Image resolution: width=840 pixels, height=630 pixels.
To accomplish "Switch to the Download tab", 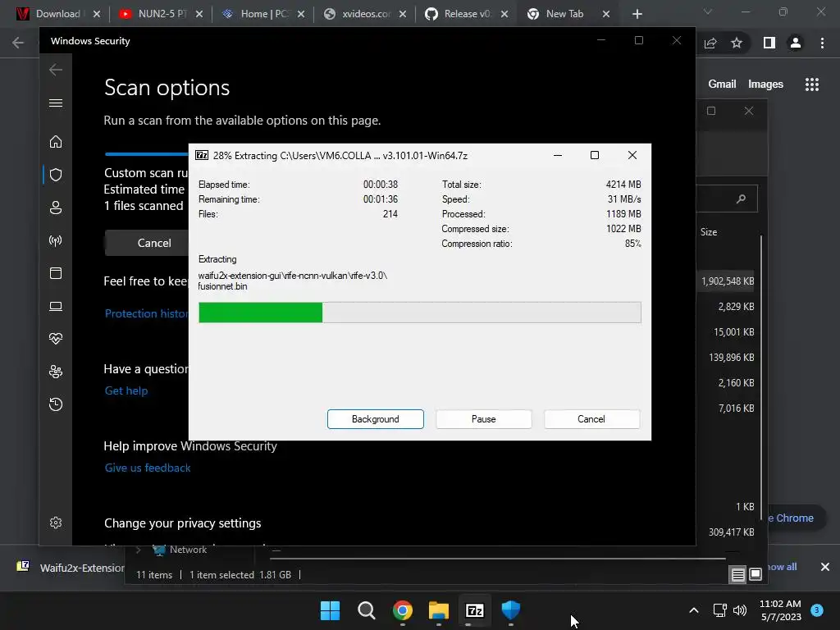I will click(x=59, y=14).
